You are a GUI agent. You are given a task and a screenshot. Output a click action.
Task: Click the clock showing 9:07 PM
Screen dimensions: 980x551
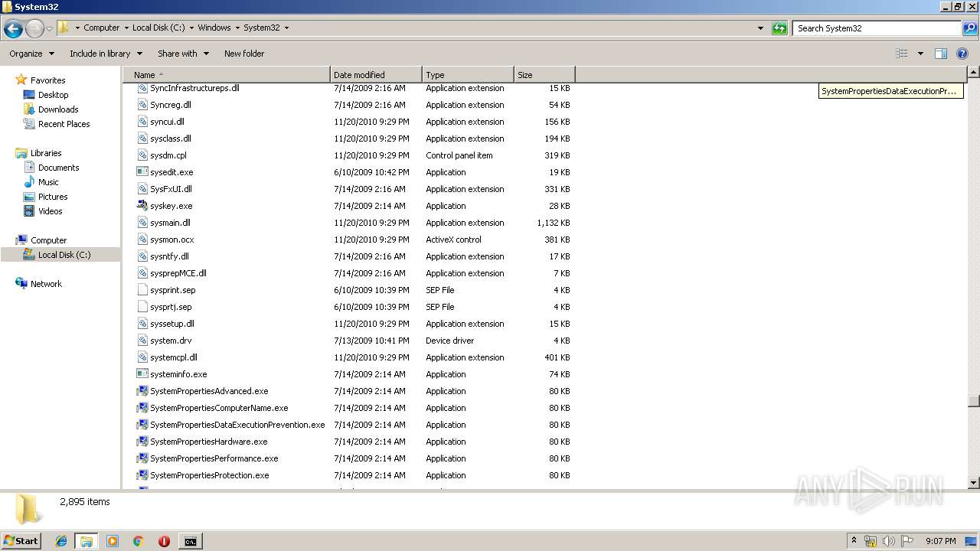[x=940, y=541]
